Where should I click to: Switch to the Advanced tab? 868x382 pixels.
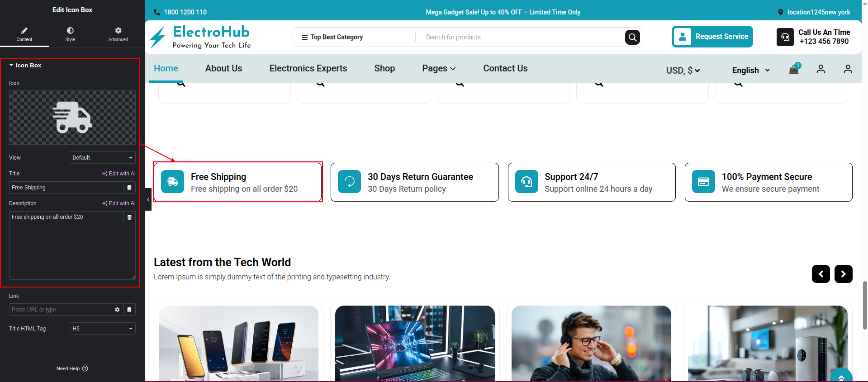118,34
